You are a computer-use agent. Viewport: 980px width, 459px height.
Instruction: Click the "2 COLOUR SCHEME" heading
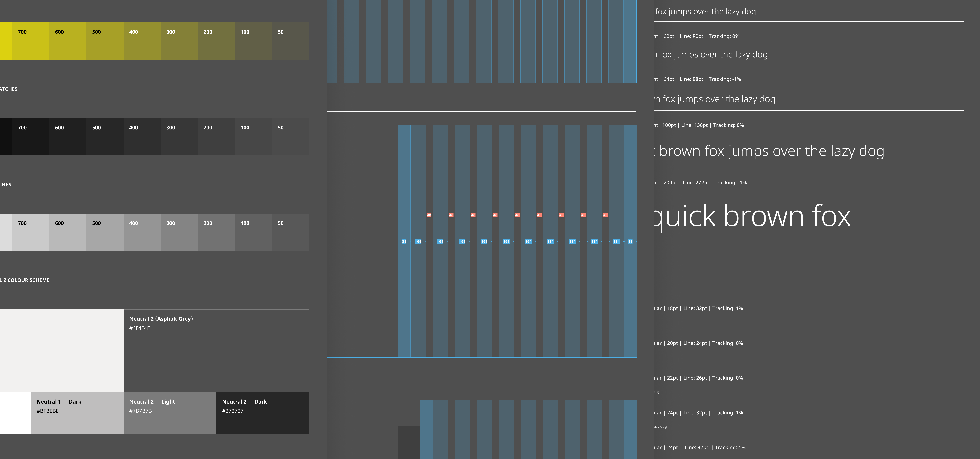[26, 280]
